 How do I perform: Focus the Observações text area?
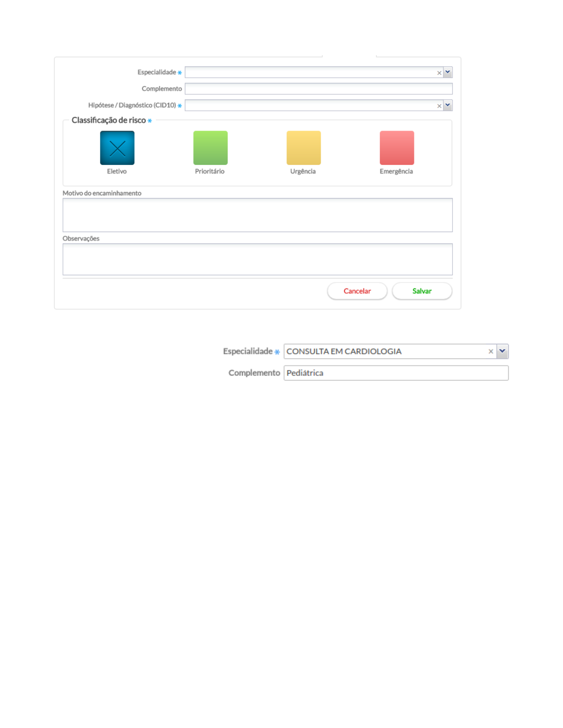[258, 259]
